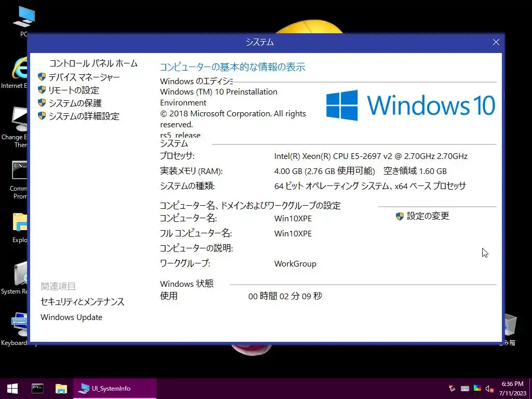The width and height of the screenshot is (532, 399).
Task: Click shield icon beside リモートの設定
Action: pos(42,90)
